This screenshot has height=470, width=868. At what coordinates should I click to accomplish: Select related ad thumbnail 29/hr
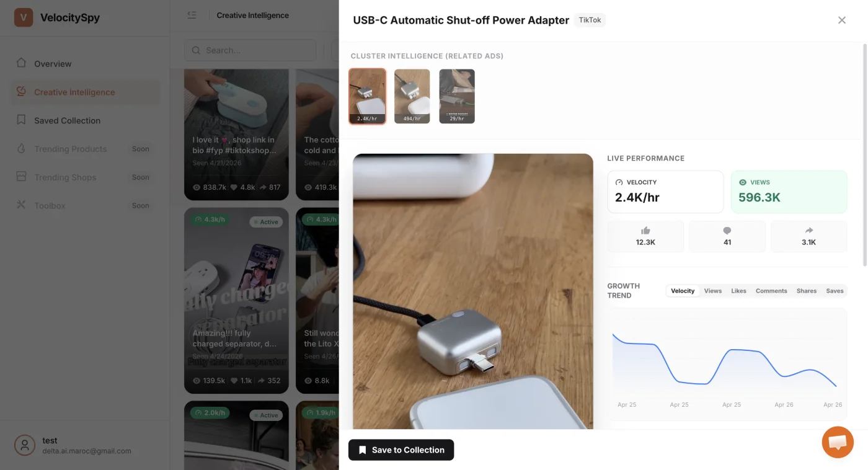click(x=457, y=96)
